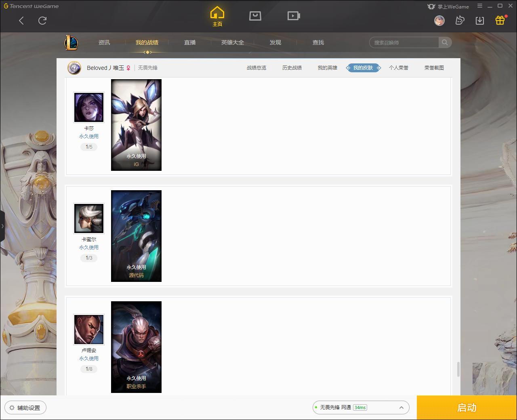Click the League of Legends logo
The image size is (517, 420).
coord(71,42)
